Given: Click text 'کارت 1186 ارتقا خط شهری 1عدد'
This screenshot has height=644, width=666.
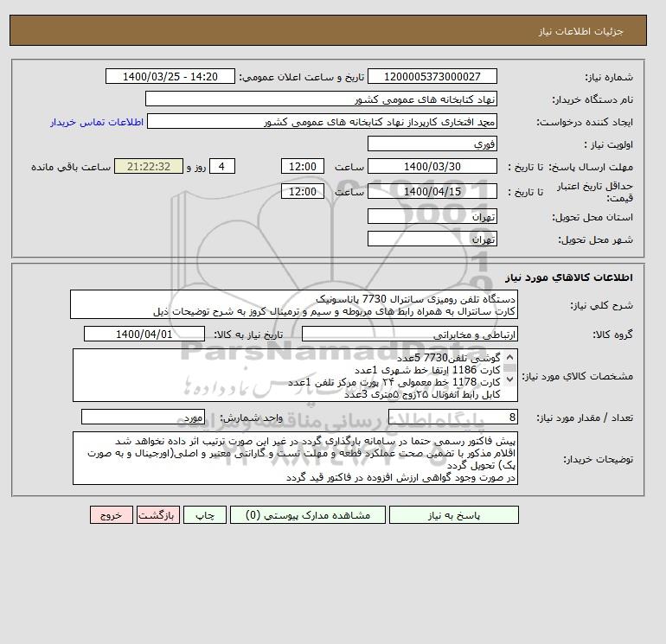Looking at the screenshot, I should tap(427, 370).
